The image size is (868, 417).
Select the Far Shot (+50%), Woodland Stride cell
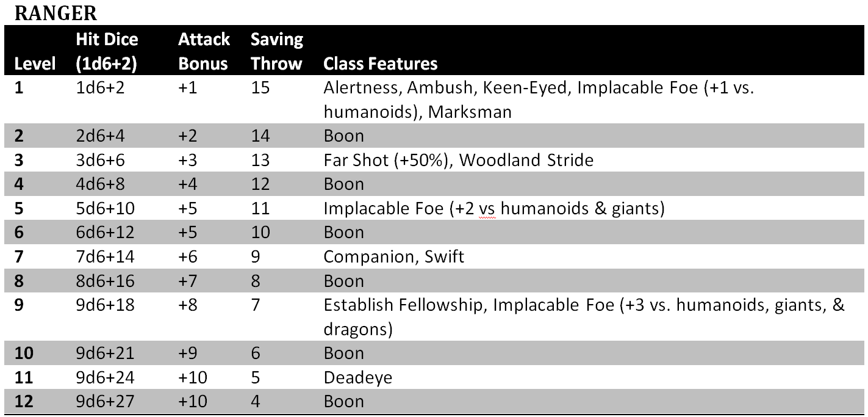[458, 160]
